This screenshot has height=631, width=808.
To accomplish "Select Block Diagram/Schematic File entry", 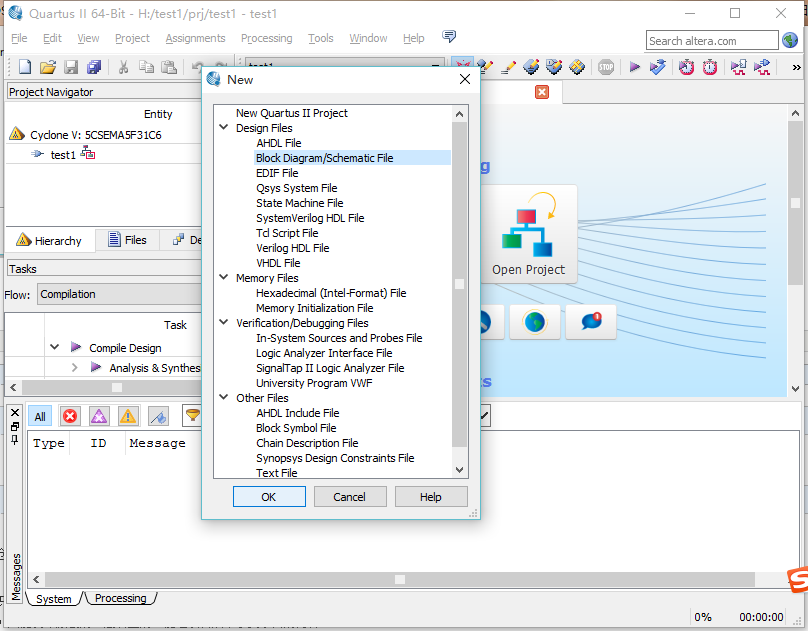I will 352,158.
